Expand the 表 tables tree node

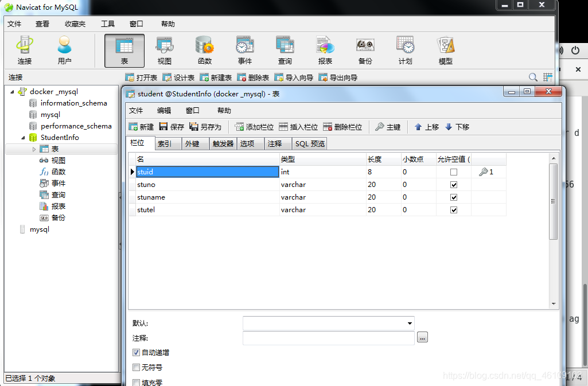(34, 149)
